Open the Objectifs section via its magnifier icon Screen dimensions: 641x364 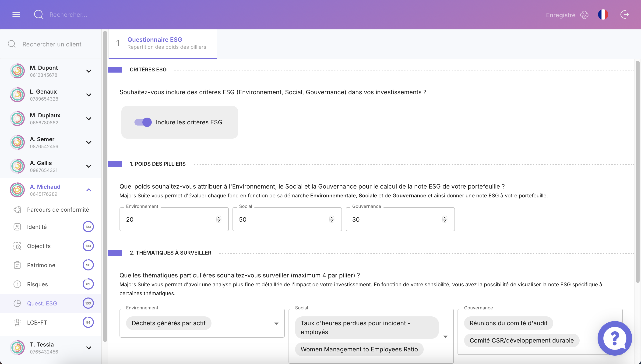point(17,246)
